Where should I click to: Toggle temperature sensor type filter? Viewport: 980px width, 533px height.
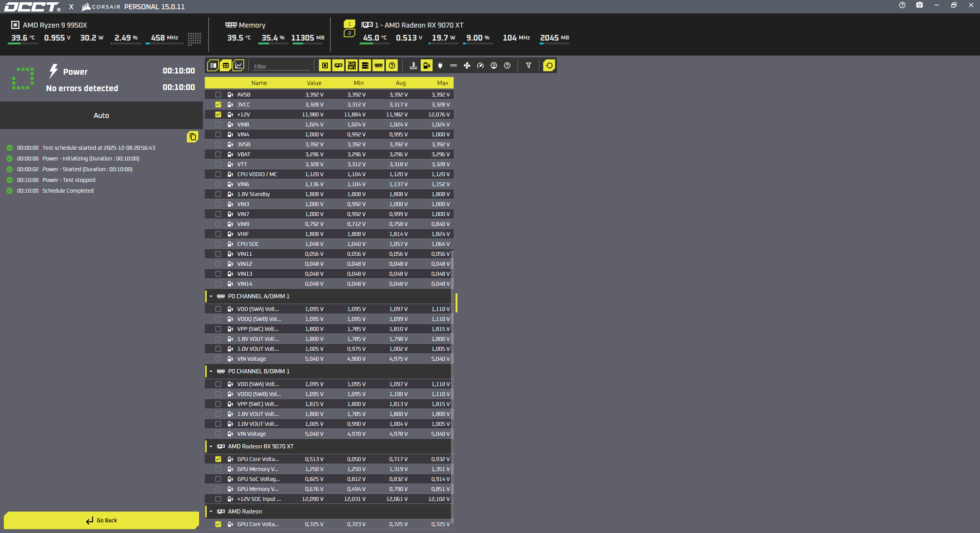tap(413, 65)
